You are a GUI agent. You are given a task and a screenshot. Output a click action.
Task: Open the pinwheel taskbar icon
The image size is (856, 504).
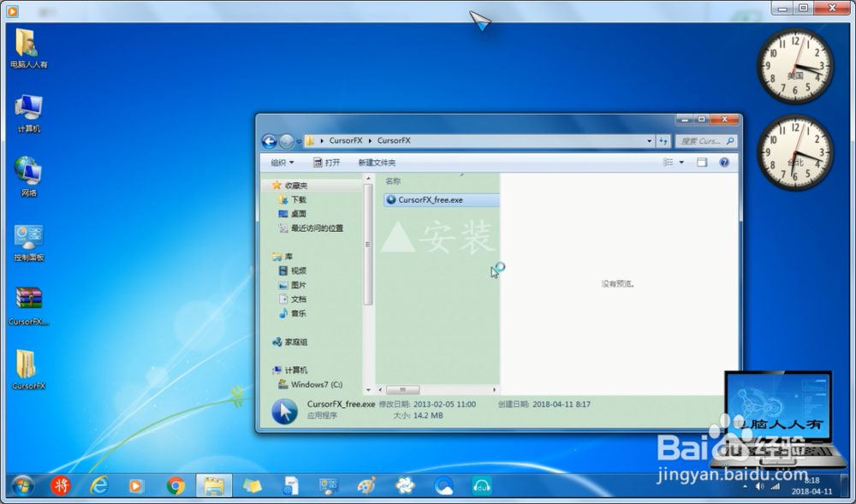pyautogui.click(x=405, y=485)
